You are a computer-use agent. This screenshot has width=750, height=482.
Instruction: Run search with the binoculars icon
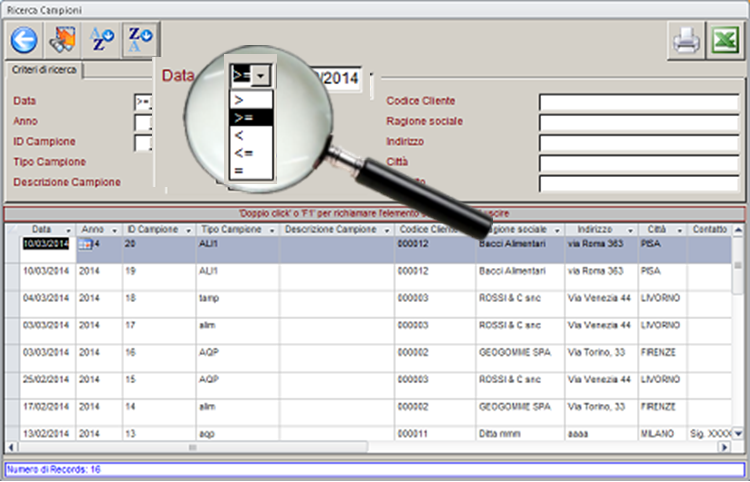tap(62, 40)
